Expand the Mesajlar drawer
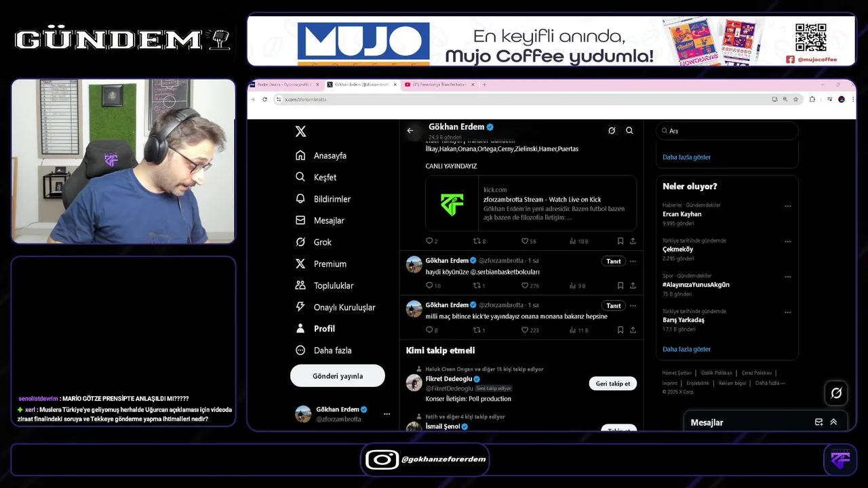The width and height of the screenshot is (868, 488). coord(833,422)
